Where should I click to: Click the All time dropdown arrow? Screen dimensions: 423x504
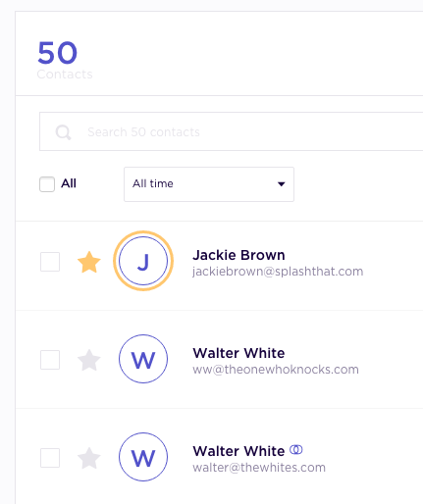pyautogui.click(x=281, y=184)
